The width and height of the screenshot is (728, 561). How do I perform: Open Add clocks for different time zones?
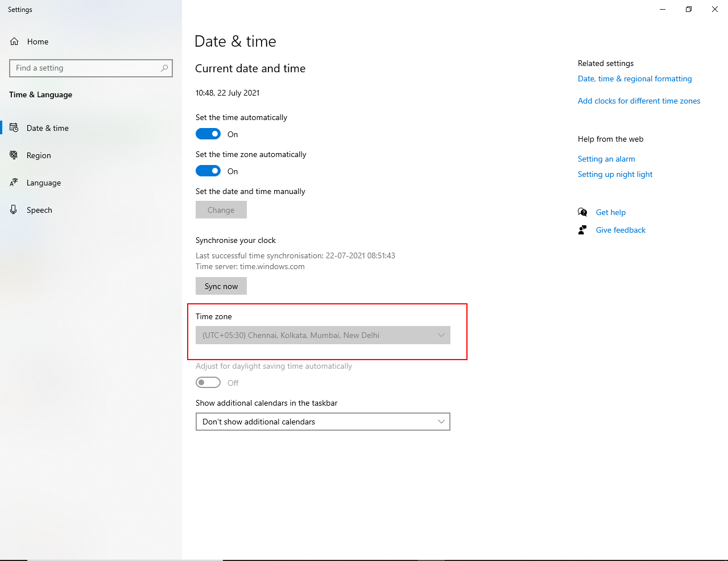[639, 101]
